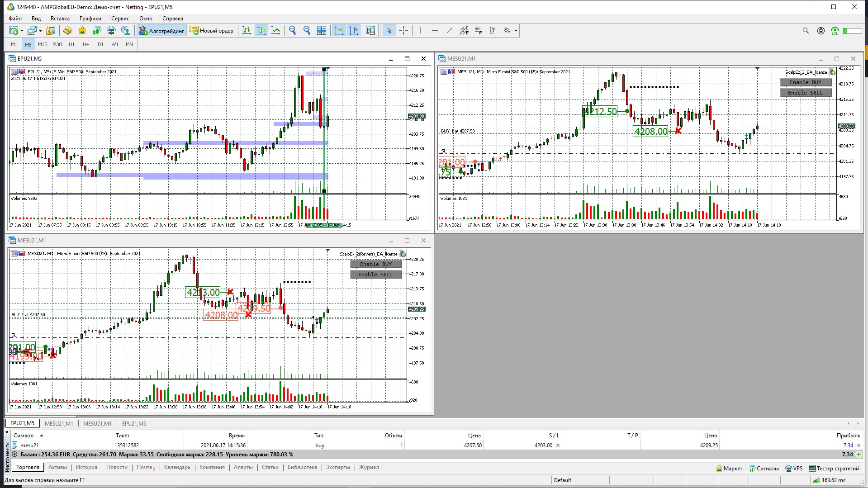Click the coins-and-window symbols icon
868x488 pixels.
[x=51, y=30]
